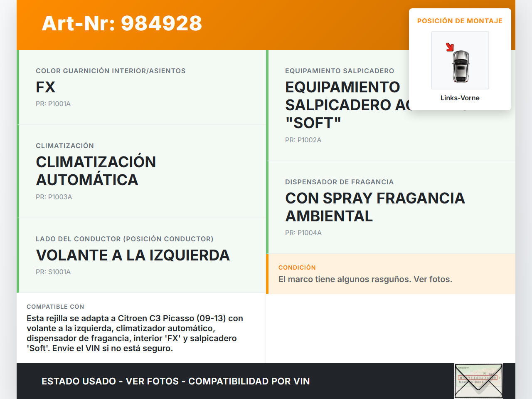532x399 pixels.
Task: Click the 'PR: P1002A' code
Action: 303,140
